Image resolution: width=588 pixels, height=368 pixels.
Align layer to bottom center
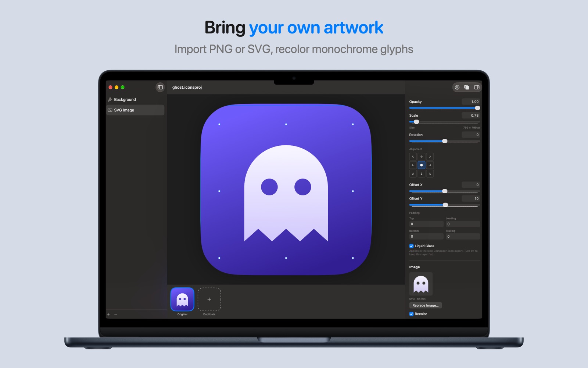(422, 174)
